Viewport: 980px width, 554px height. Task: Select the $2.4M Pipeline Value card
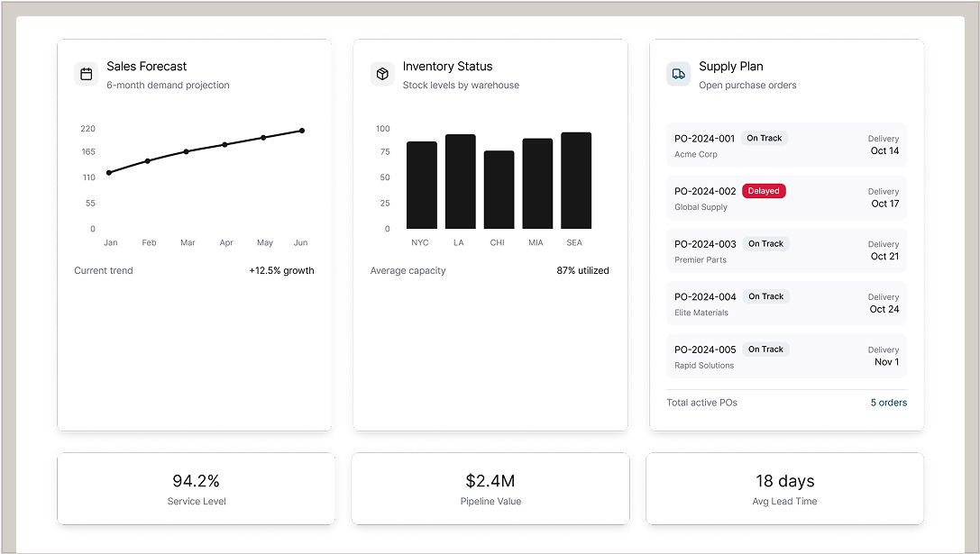point(490,488)
